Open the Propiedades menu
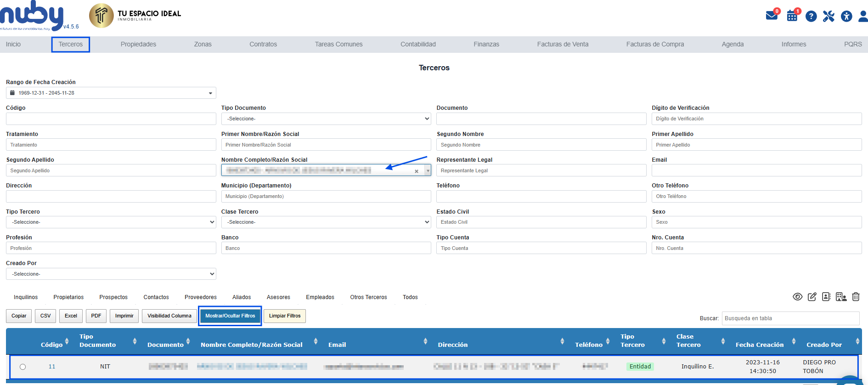 coord(138,44)
